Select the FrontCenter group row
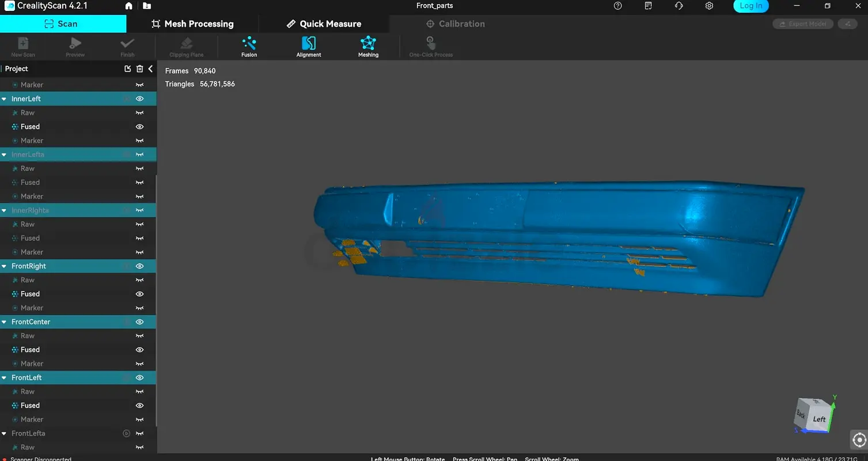 click(x=78, y=322)
